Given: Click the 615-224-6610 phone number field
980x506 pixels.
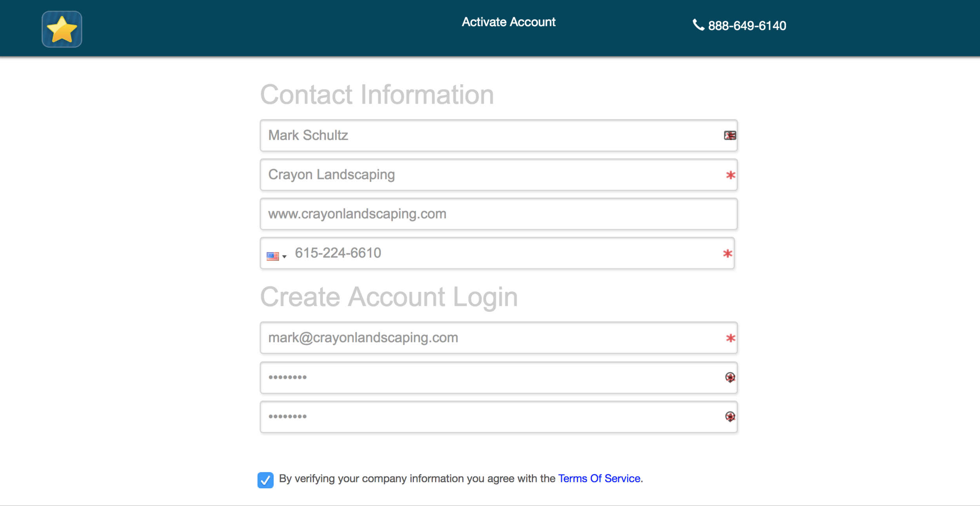Looking at the screenshot, I should pos(490,253).
